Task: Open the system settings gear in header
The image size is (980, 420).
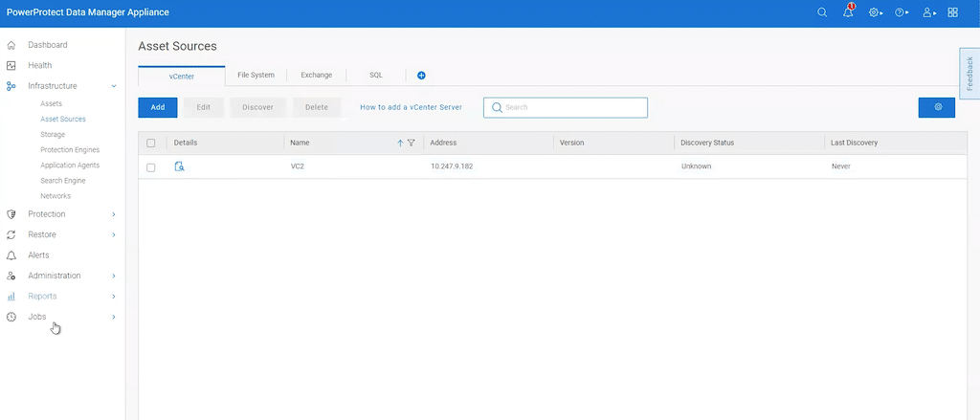Action: pyautogui.click(x=875, y=12)
